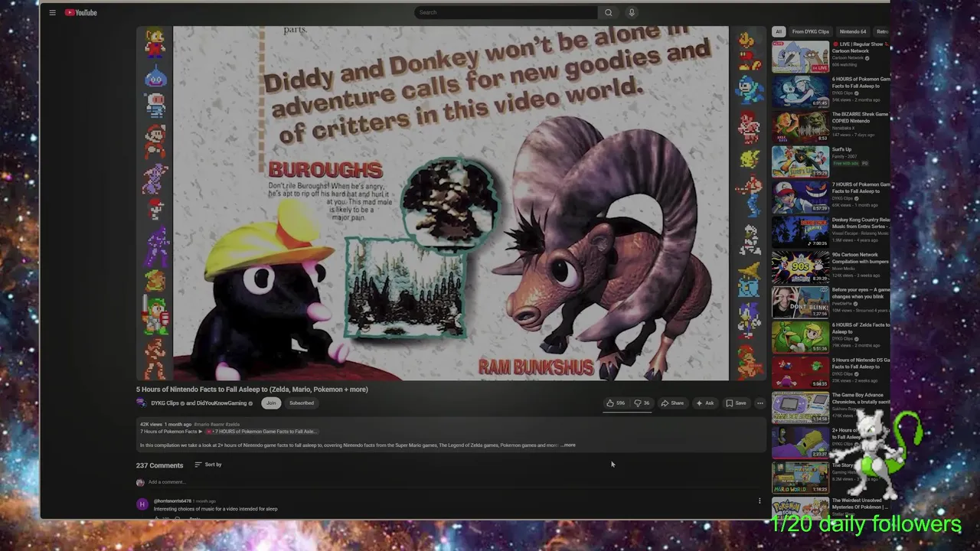Click the #mario hashtag in the description
980x551 pixels.
[x=201, y=424]
